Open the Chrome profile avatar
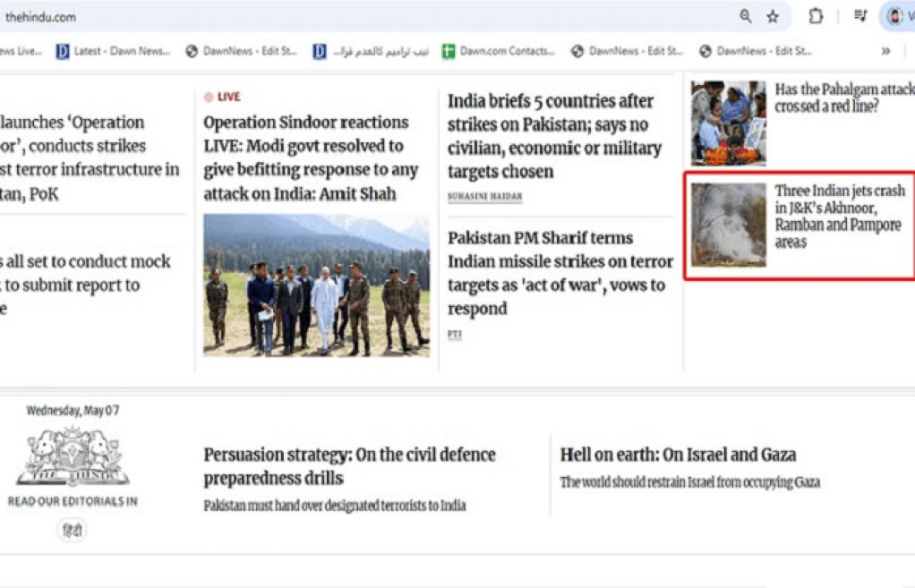The width and height of the screenshot is (915, 588). 894,16
